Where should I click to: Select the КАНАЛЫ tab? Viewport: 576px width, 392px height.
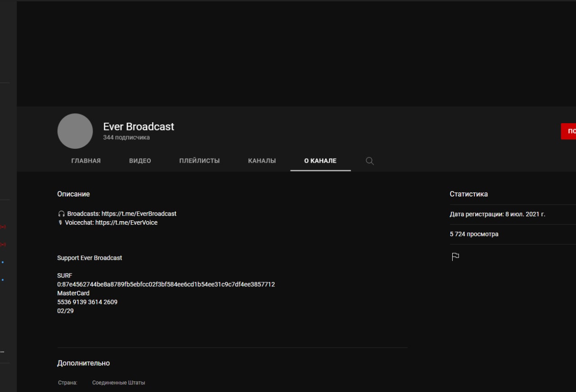(x=262, y=161)
